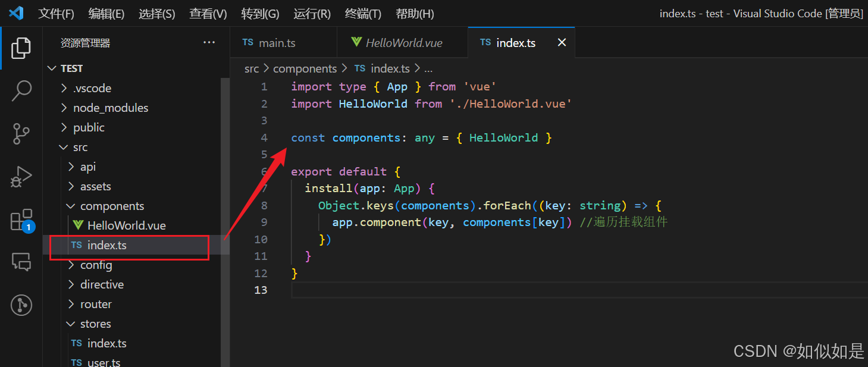Click line number 4 in the gutter
Screen dimensions: 868x367
[264, 138]
